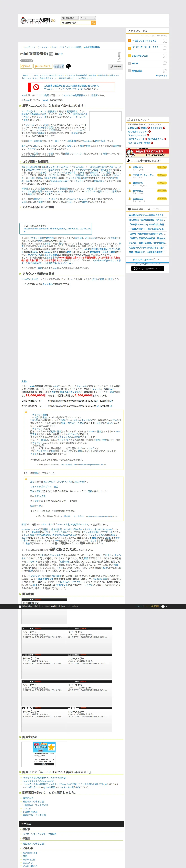Open sibling article いるにゃばの人
The height and width of the screenshot is (868, 186).
tap(30, 866)
